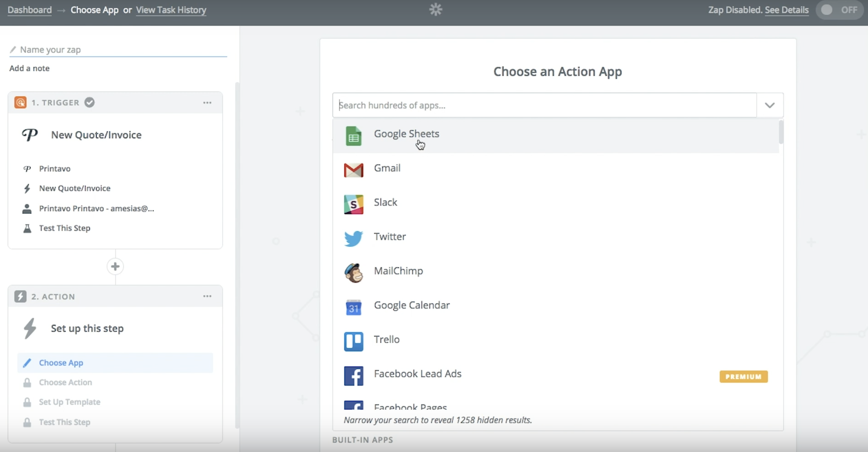Click the Set up this step heading
This screenshot has height=452, width=868.
coord(87,328)
